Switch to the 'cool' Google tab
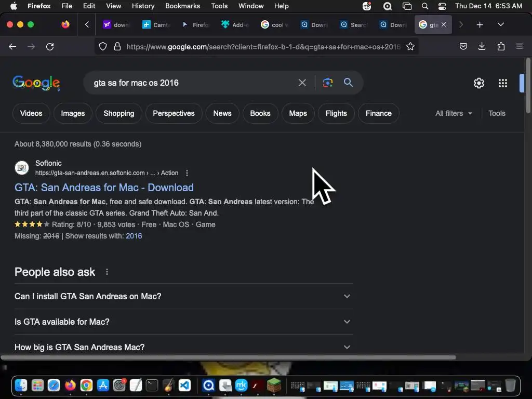 274,25
